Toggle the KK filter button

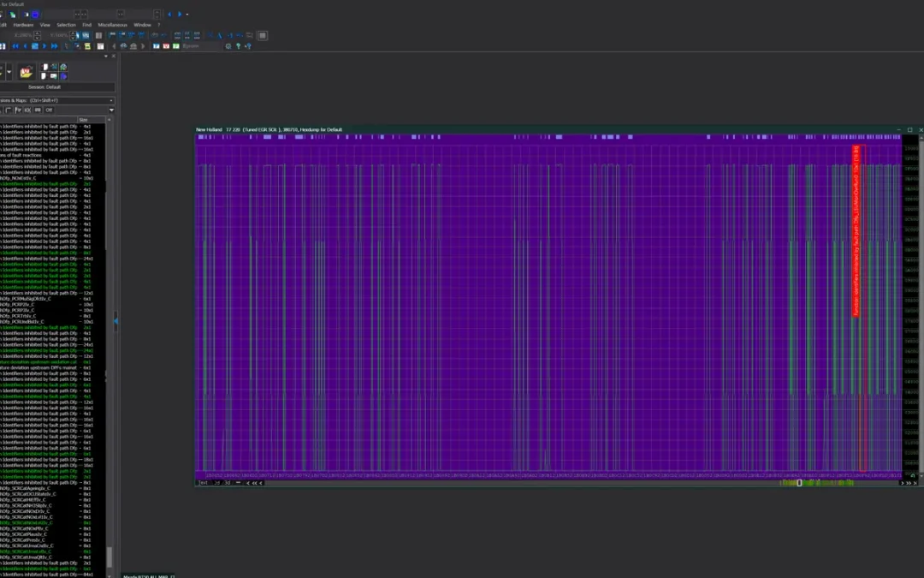pos(27,110)
